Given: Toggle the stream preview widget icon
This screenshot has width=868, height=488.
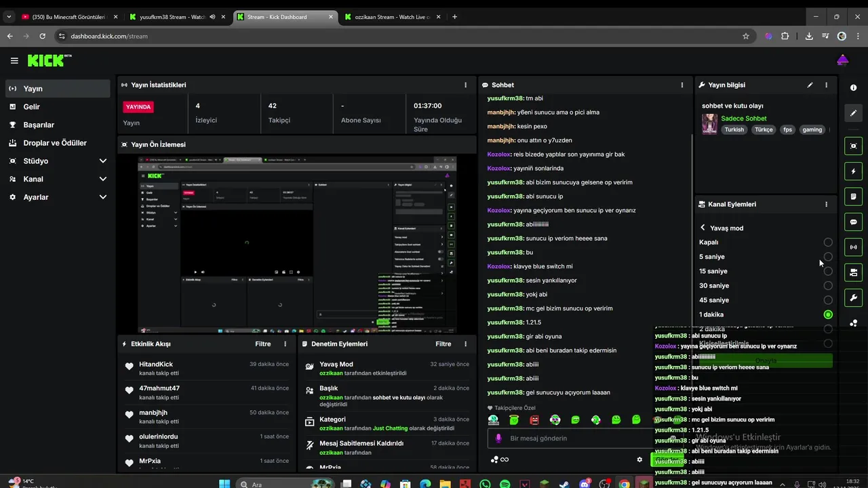Looking at the screenshot, I should tap(853, 146).
